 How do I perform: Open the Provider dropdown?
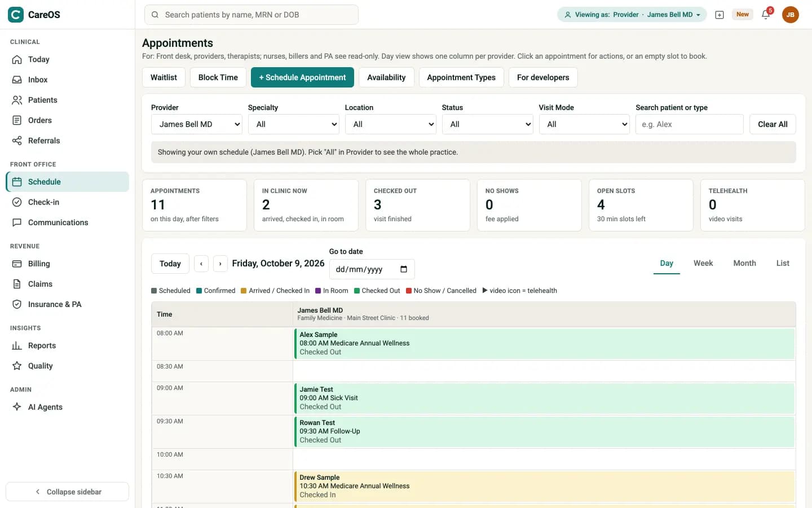[197, 124]
